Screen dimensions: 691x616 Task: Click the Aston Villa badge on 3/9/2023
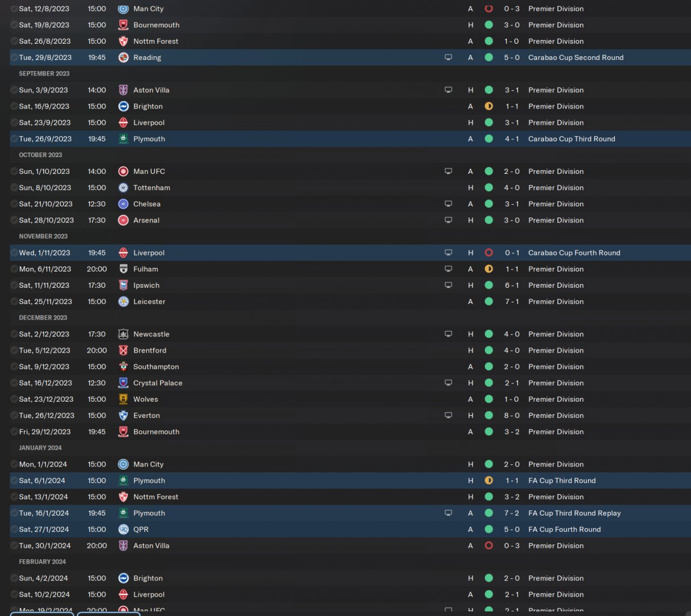pyautogui.click(x=123, y=90)
